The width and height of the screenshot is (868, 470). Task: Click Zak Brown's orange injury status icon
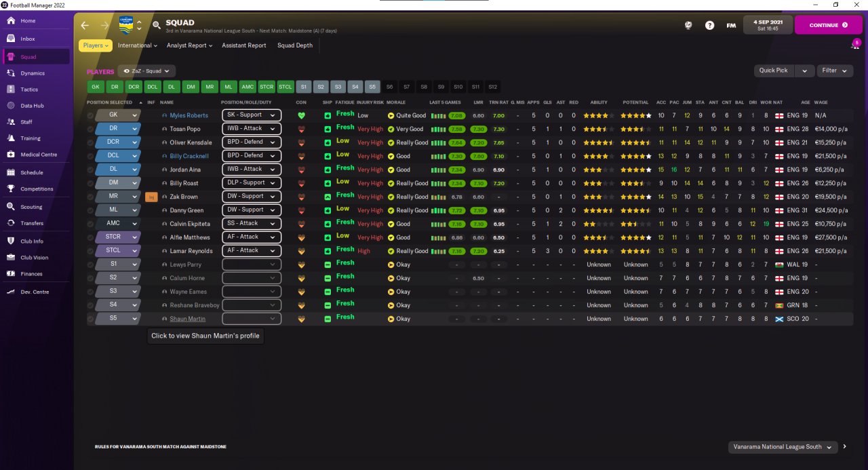point(152,197)
